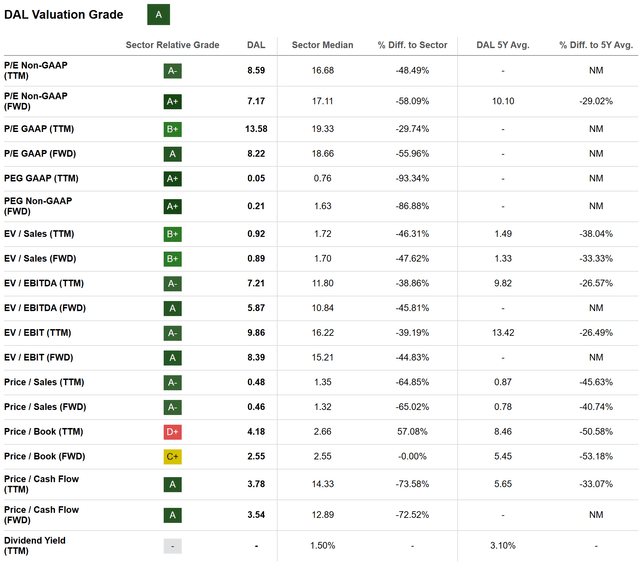
Task: Select the EV / Sales (FWD) row label
Action: pos(40,258)
